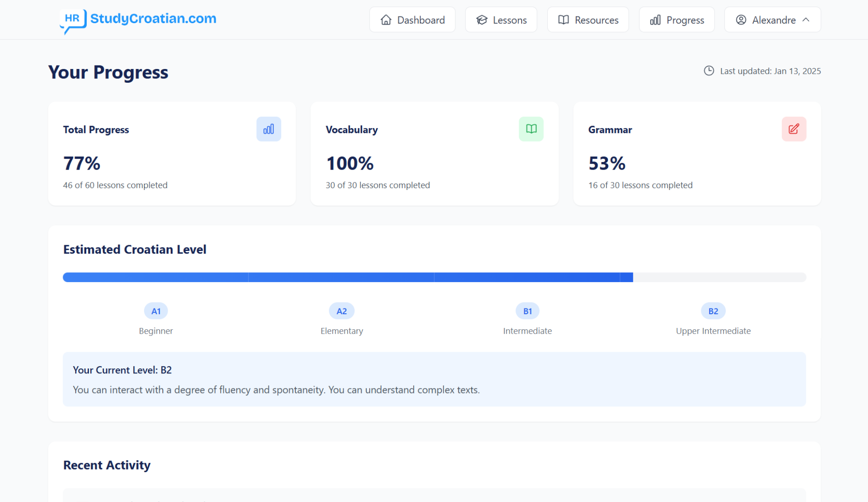Select the B1 Intermediate level marker
Viewport: 868px width, 502px height.
pos(527,311)
